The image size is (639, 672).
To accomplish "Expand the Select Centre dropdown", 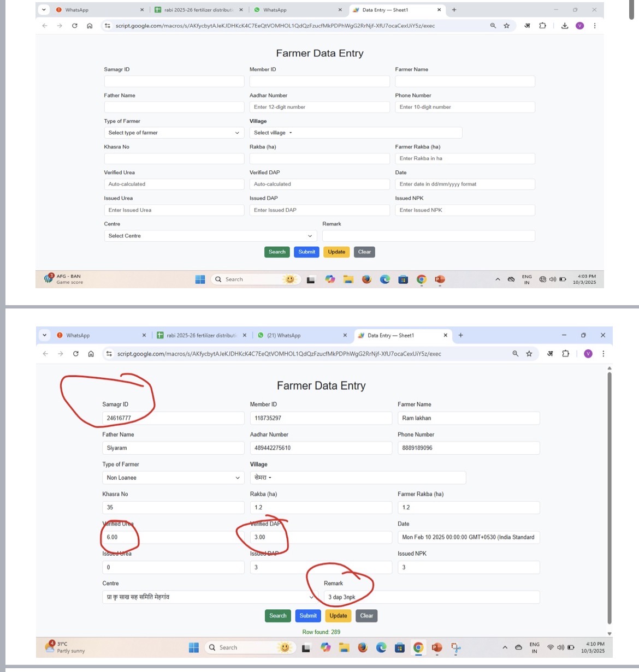I will click(x=210, y=235).
